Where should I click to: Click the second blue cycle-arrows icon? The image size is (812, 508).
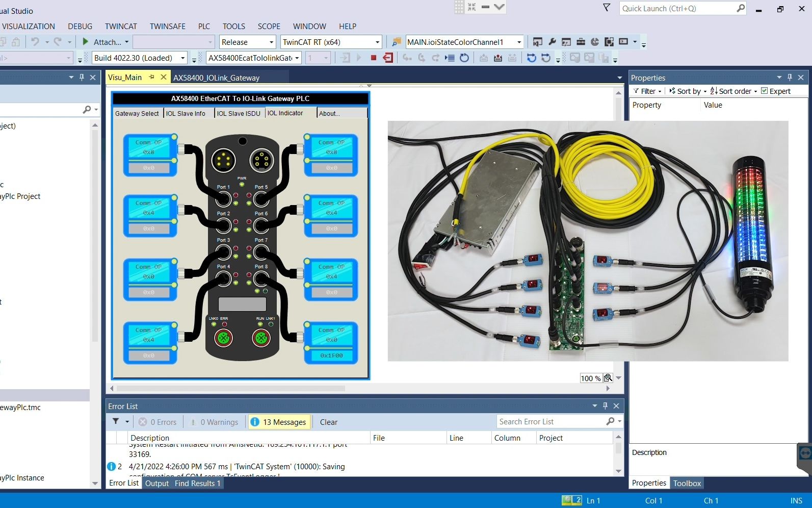coord(546,58)
